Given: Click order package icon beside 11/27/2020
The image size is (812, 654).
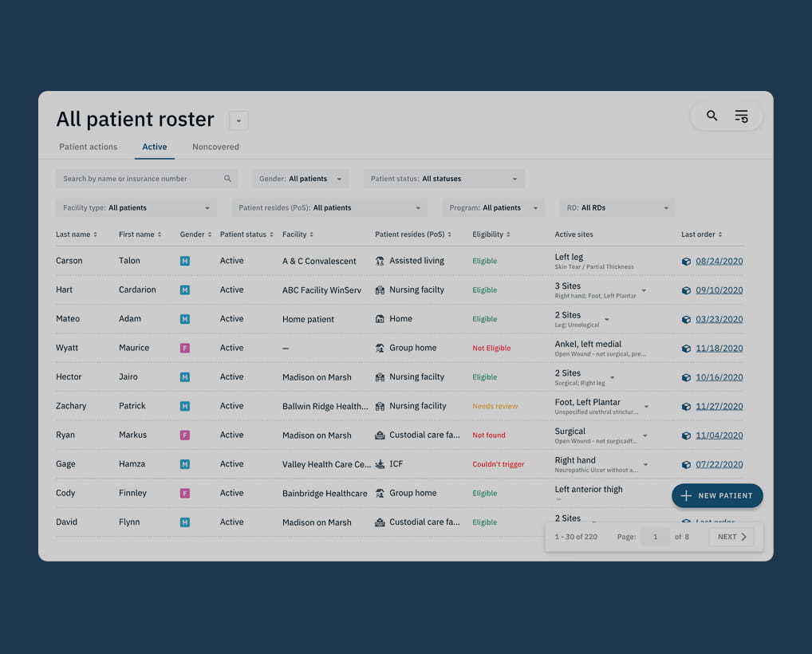Looking at the screenshot, I should point(686,407).
